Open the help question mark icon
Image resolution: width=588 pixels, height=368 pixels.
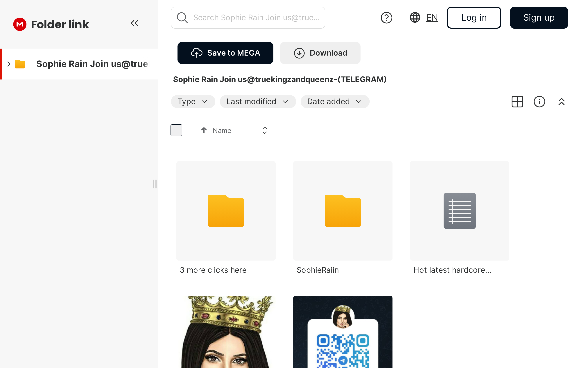[x=386, y=17]
